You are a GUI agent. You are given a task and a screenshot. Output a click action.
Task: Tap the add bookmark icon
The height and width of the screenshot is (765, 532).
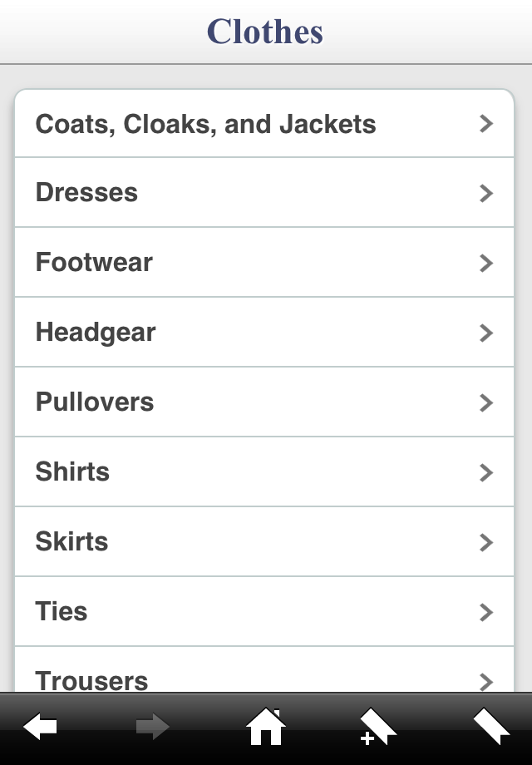(x=378, y=727)
